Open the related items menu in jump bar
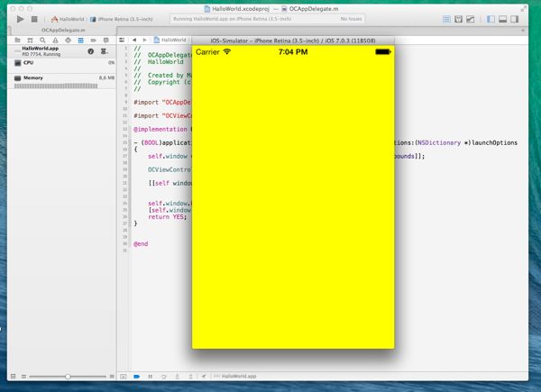Image resolution: width=541 pixels, height=392 pixels. (x=122, y=40)
